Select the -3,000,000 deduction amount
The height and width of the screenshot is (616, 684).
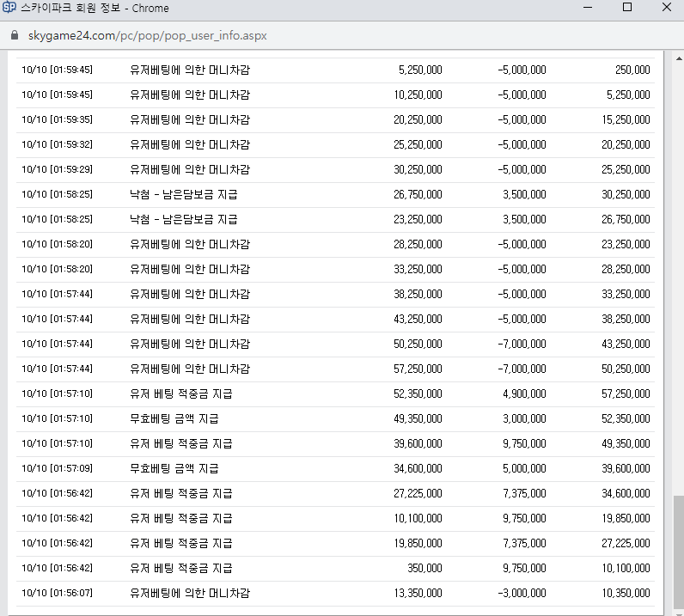point(522,593)
